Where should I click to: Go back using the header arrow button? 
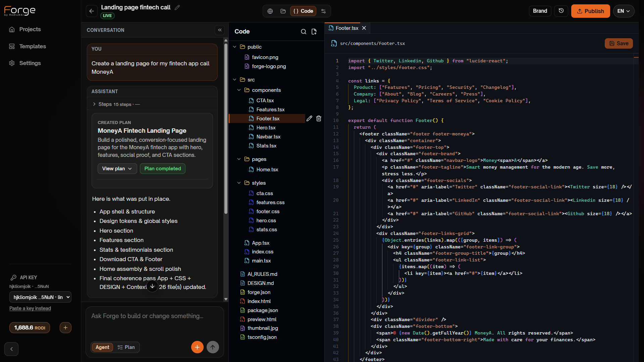coord(92,11)
